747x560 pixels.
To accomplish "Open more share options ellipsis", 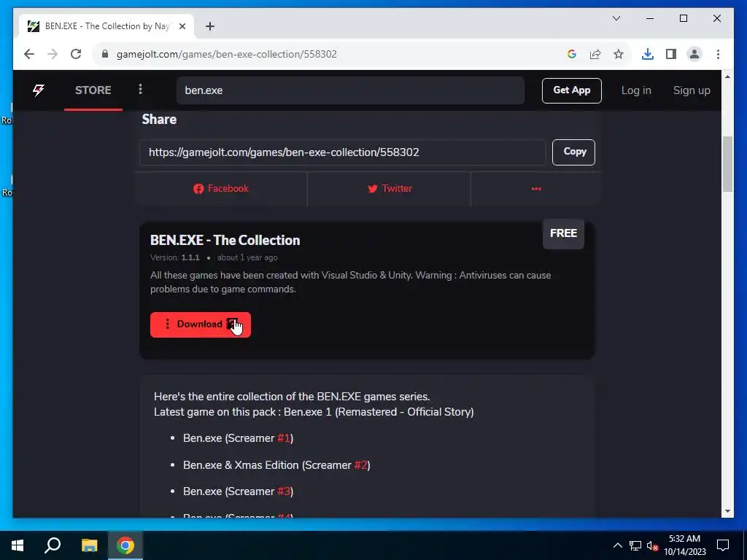I will pyautogui.click(x=536, y=189).
